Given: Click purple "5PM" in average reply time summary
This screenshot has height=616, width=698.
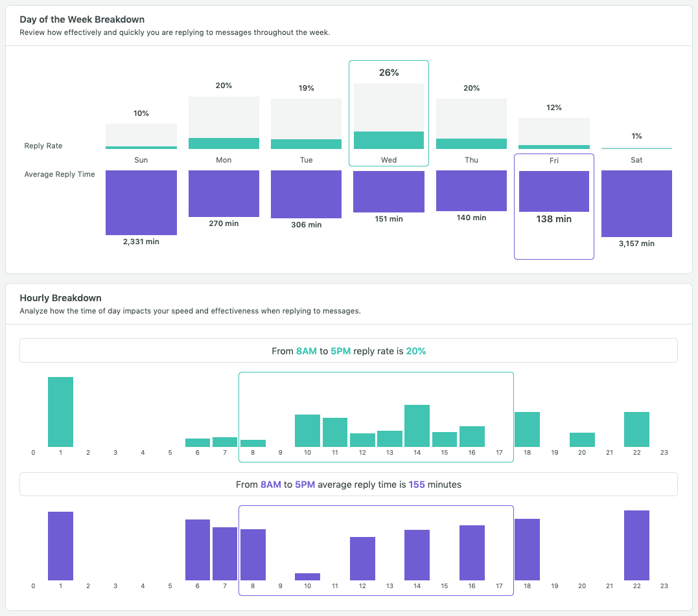Looking at the screenshot, I should click(x=305, y=485).
